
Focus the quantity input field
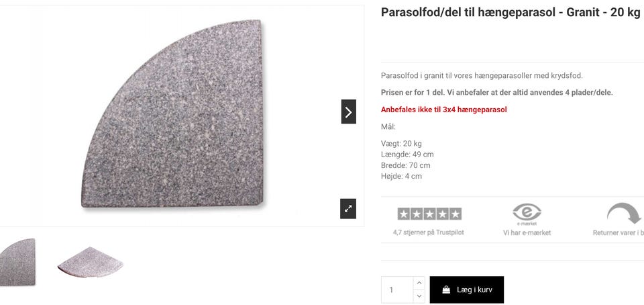397,290
